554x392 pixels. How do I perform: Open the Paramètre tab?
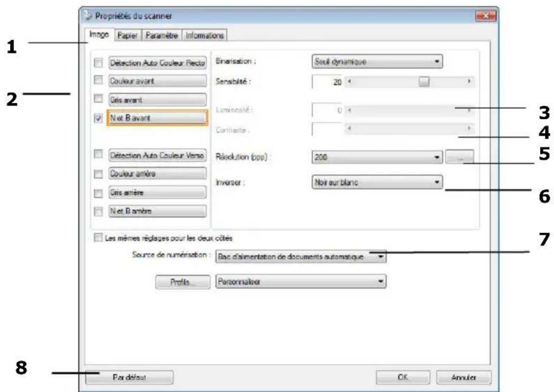click(161, 35)
